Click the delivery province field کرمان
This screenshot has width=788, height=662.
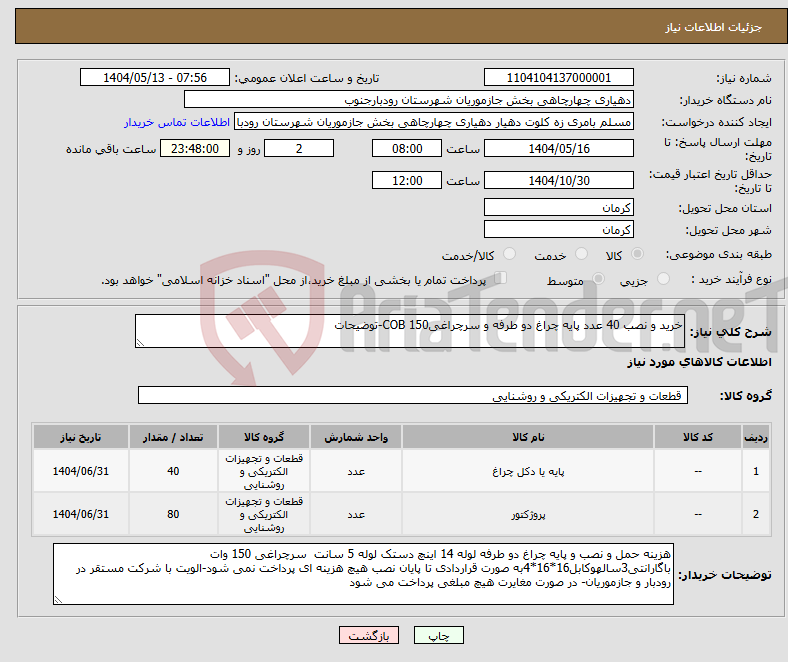558,207
